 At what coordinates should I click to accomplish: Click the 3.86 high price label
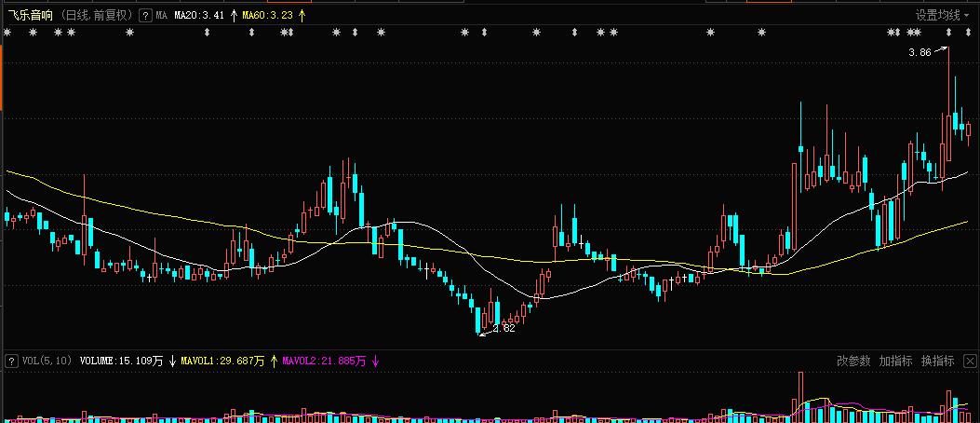920,53
